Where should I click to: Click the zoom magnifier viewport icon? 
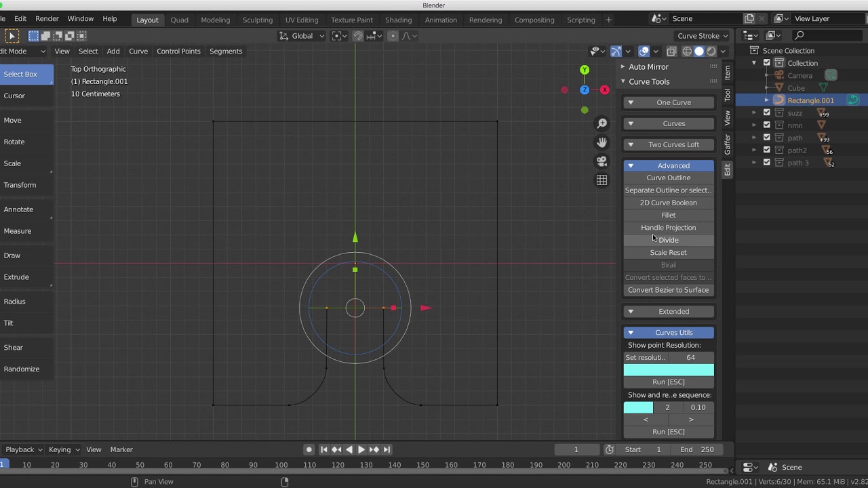[601, 123]
